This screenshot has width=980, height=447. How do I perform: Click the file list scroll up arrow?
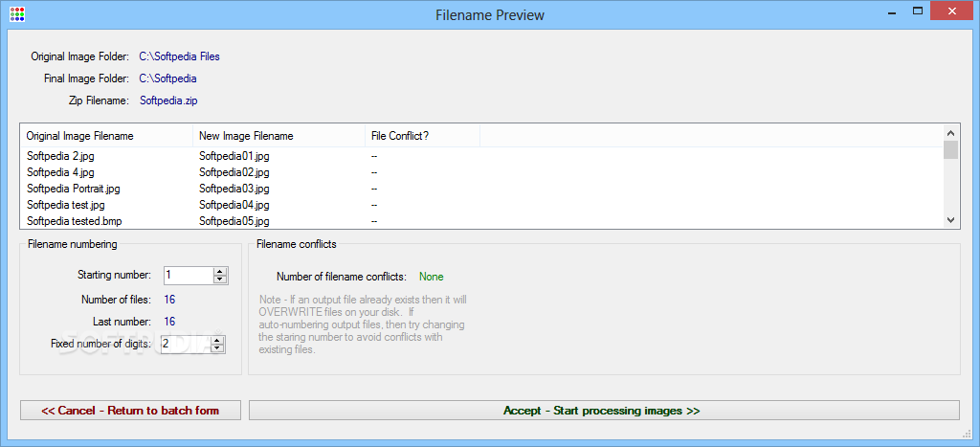(950, 132)
